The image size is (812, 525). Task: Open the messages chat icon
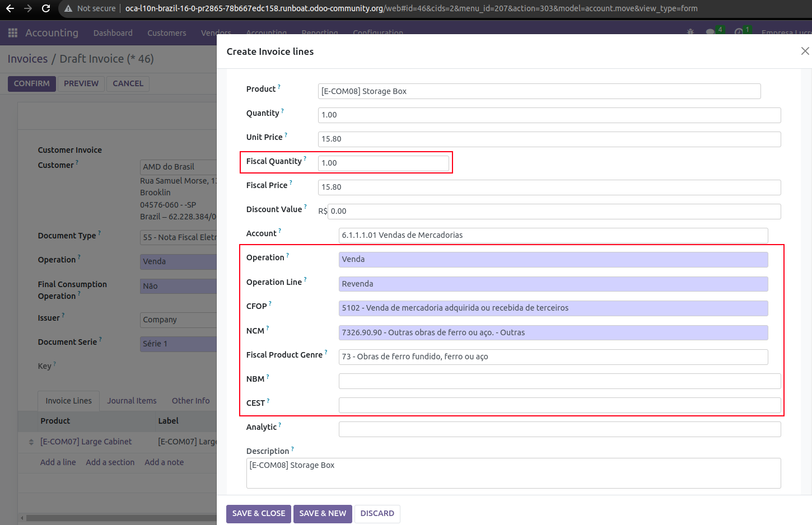[710, 32]
